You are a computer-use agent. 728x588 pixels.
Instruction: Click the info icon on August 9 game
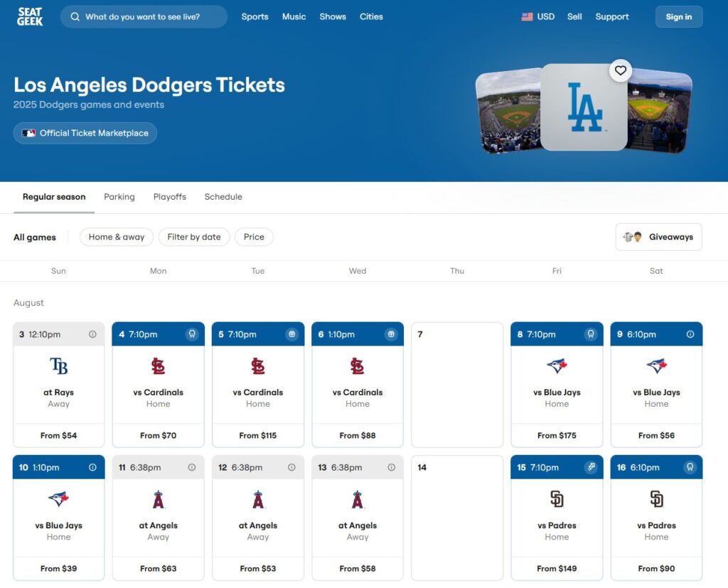click(690, 334)
